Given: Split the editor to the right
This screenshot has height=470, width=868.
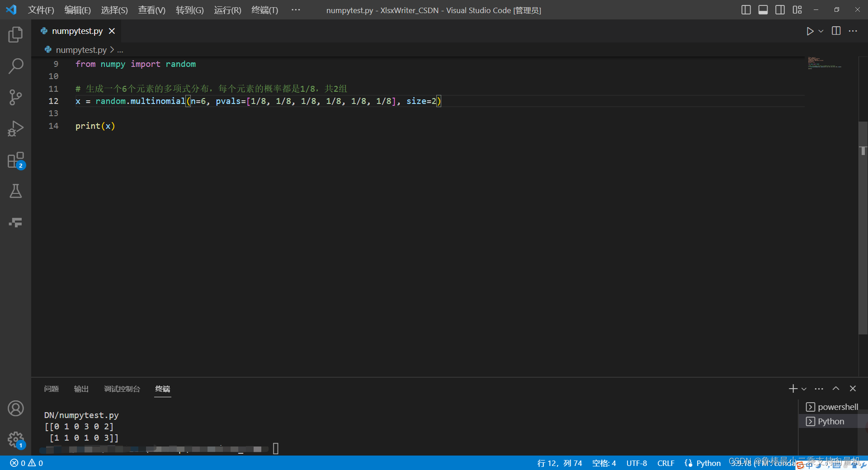Looking at the screenshot, I should click(836, 31).
